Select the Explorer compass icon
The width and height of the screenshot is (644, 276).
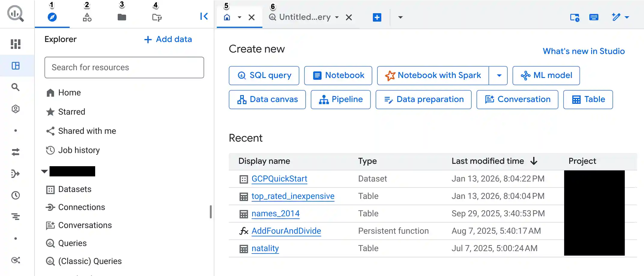[52, 17]
